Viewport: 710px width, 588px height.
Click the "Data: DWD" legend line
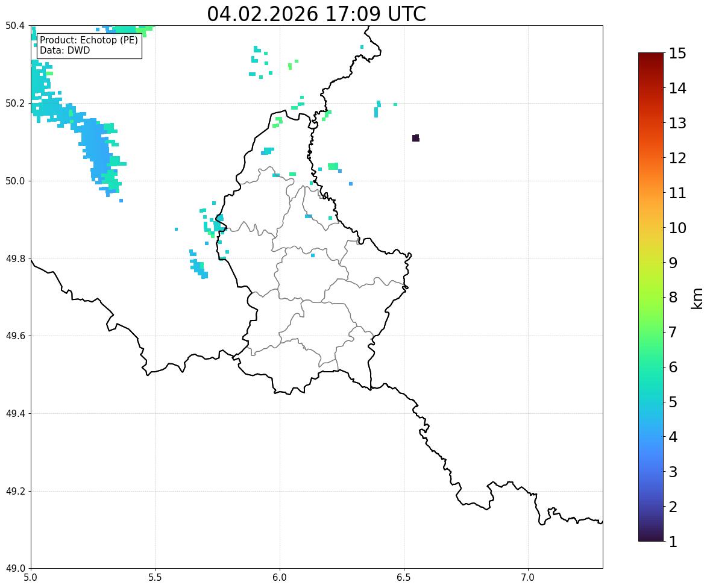point(64,50)
